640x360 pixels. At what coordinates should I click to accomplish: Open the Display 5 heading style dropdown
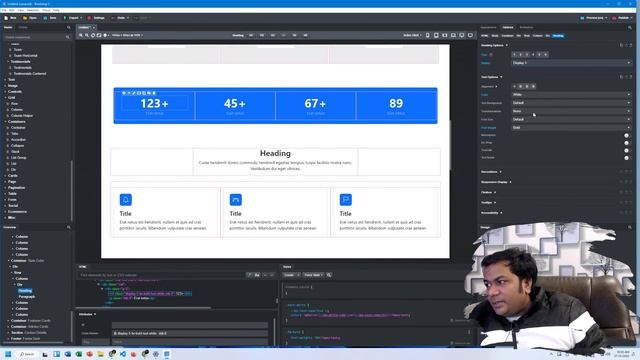[571, 63]
